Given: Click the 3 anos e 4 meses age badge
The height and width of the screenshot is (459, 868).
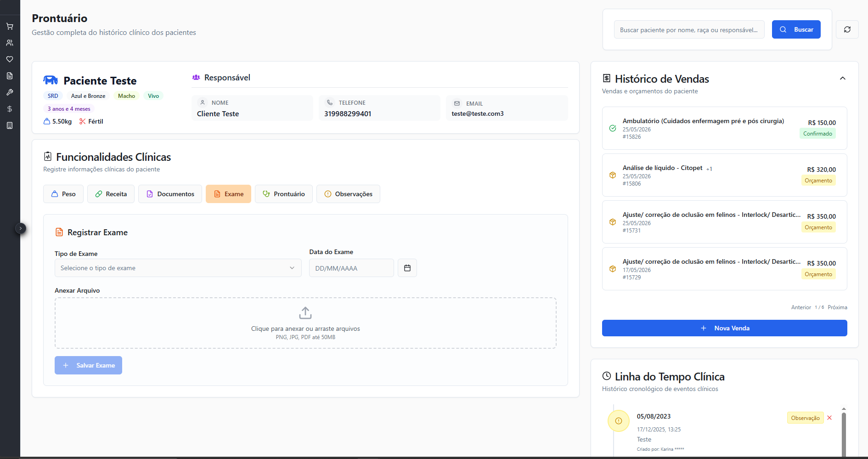Looking at the screenshot, I should [69, 109].
